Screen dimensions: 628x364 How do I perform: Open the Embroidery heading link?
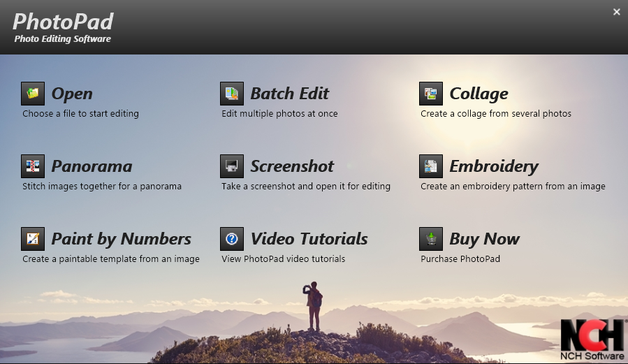coord(494,167)
